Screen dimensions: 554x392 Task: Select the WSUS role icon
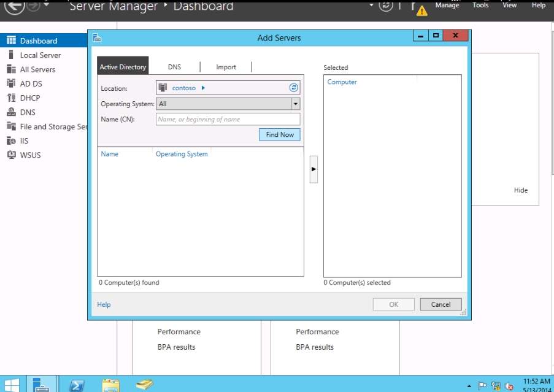coord(11,155)
